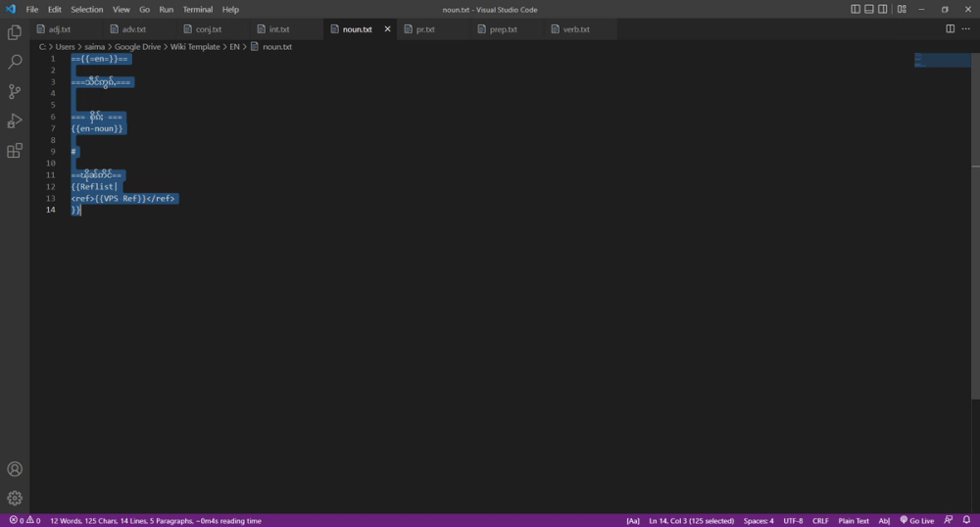Go to line via Ln 14, Col 3
Image resolution: width=980 pixels, height=527 pixels.
691,520
